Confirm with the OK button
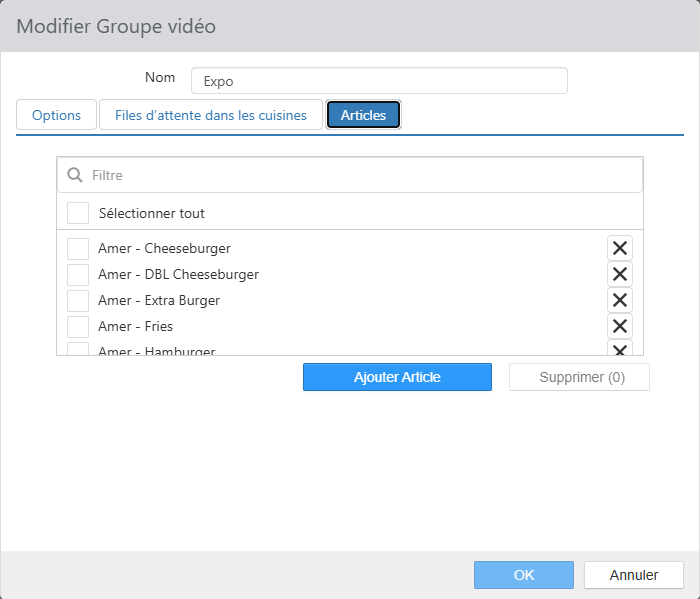The height and width of the screenshot is (599, 700). tap(524, 575)
